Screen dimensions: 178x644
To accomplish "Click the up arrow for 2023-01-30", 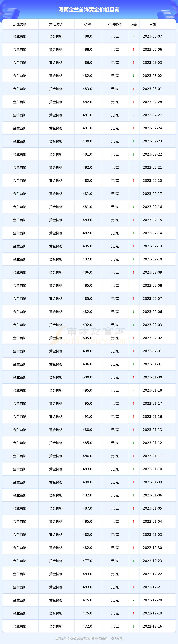I will pyautogui.click(x=133, y=377).
